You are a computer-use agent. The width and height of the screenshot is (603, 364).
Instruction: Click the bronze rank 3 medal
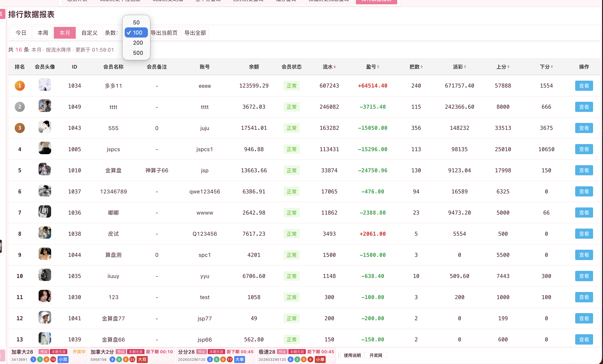[20, 128]
